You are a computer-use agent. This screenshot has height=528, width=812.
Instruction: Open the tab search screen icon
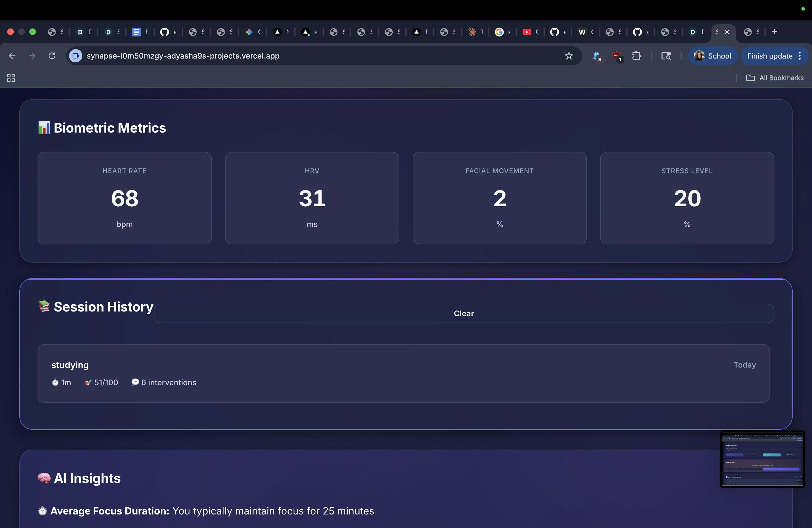click(x=666, y=56)
